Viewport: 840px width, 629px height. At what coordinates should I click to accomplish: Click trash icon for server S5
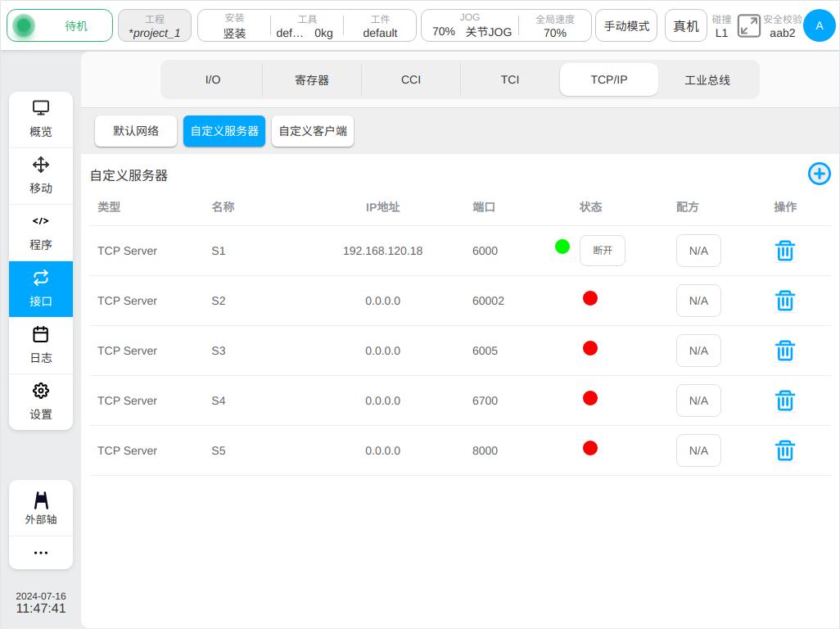click(x=784, y=450)
